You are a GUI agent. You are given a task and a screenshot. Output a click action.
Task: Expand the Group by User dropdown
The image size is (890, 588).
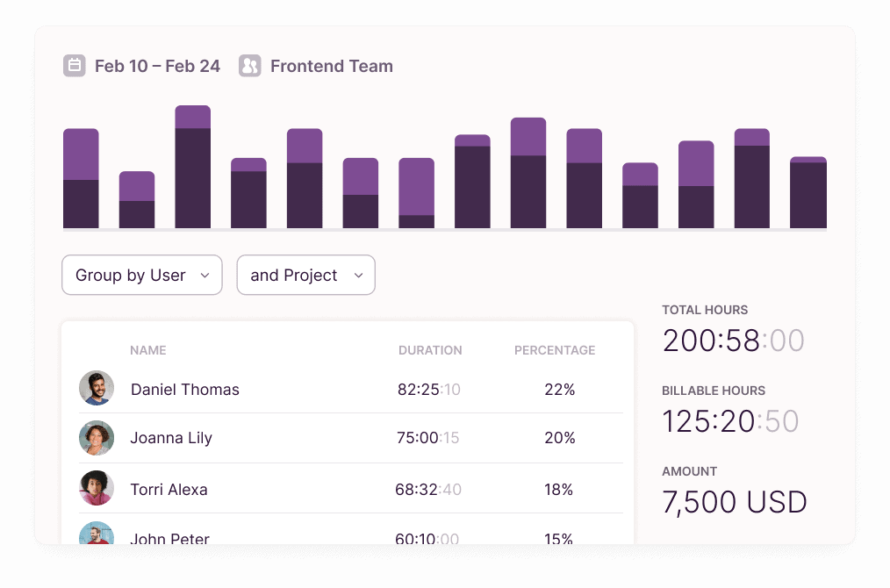pos(141,276)
